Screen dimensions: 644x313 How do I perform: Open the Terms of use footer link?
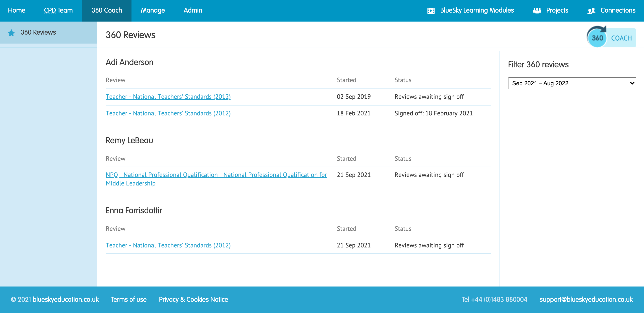click(x=129, y=299)
